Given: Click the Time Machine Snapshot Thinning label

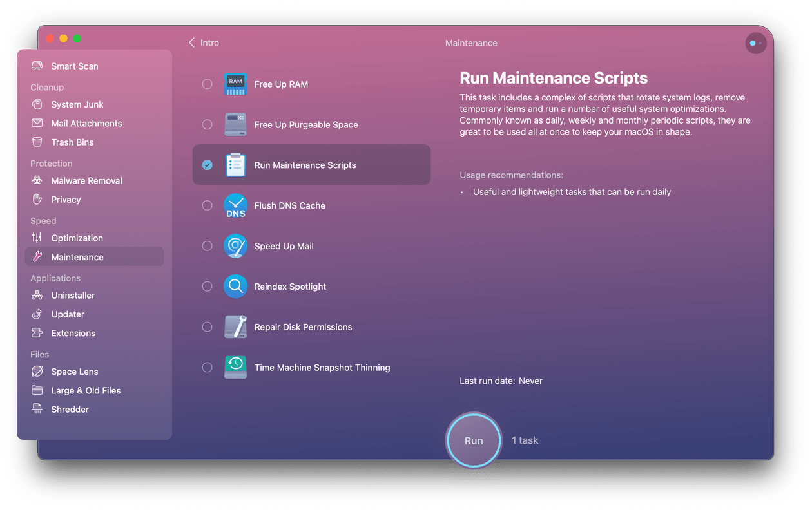Looking at the screenshot, I should (x=322, y=368).
